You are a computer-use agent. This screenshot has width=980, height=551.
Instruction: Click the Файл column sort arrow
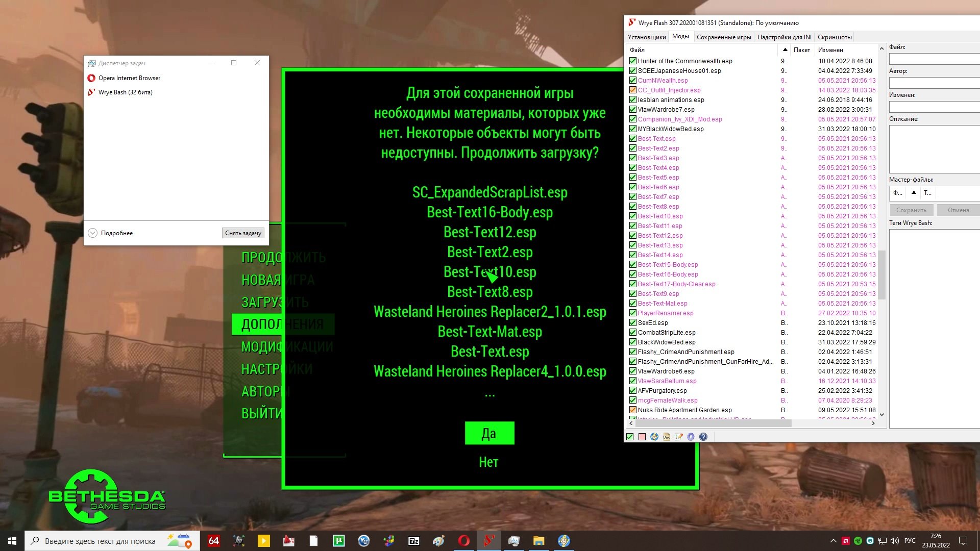(785, 50)
